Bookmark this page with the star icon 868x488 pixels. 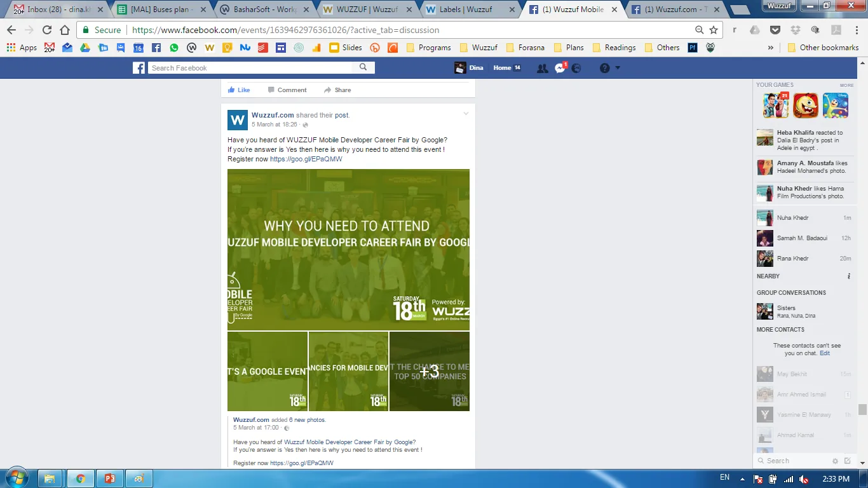pyautogui.click(x=714, y=30)
